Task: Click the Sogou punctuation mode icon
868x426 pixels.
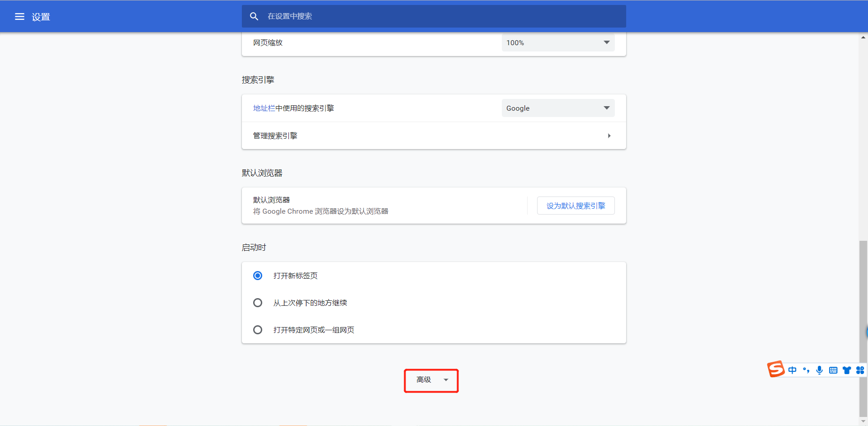Action: pyautogui.click(x=806, y=370)
